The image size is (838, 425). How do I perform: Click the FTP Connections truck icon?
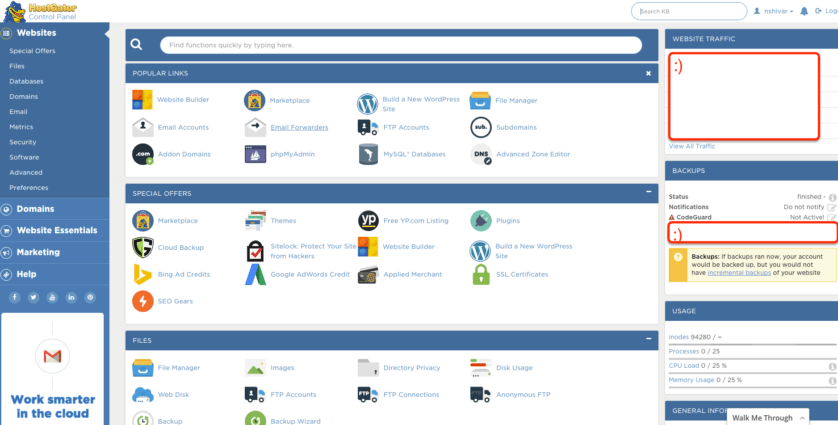pos(368,395)
